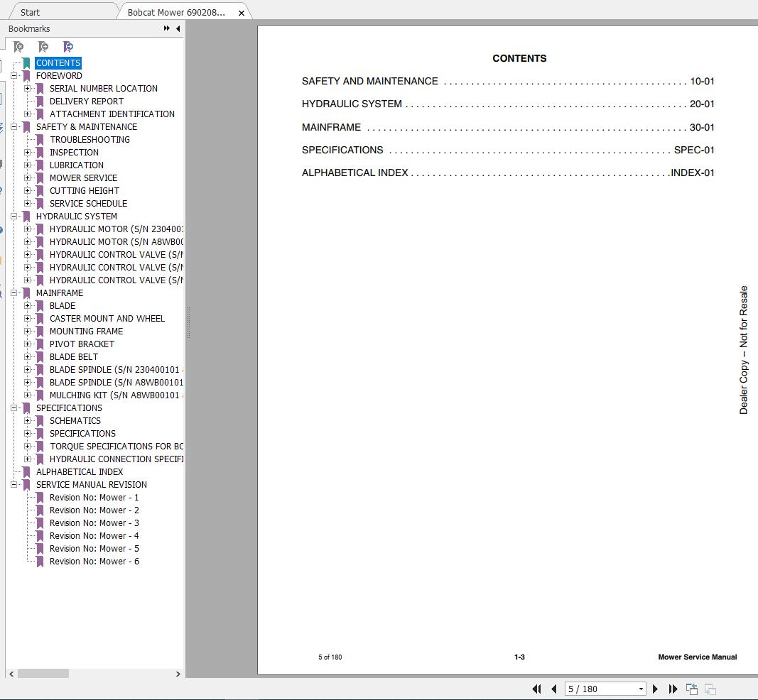This screenshot has width=758, height=700.
Task: Click the bookmarks horizontal scrollbar thumb
Action: pos(43,674)
